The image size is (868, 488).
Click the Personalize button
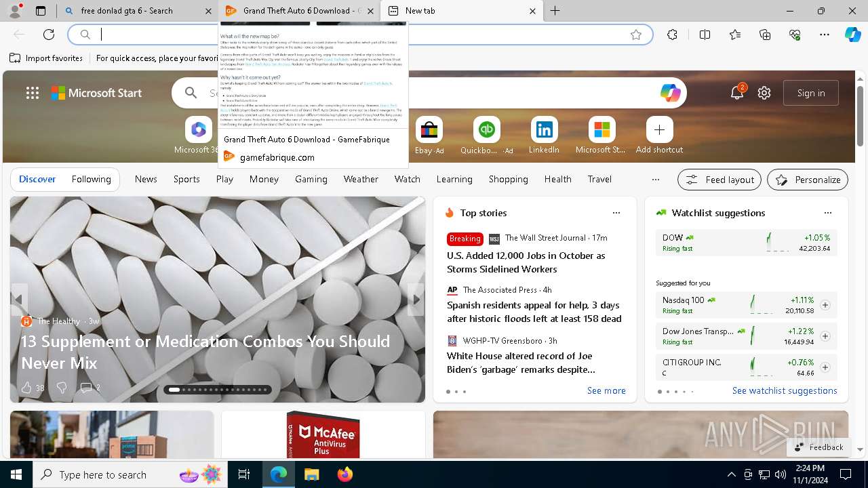click(x=808, y=180)
